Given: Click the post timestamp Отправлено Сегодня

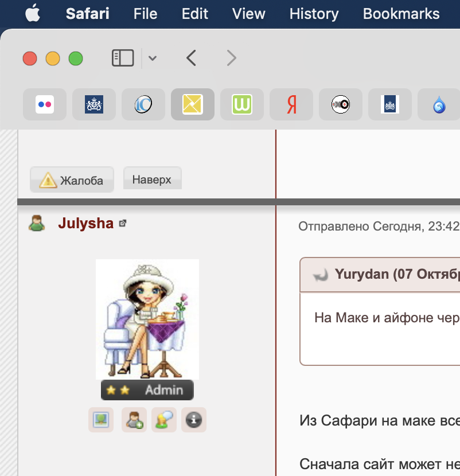Looking at the screenshot, I should point(379,226).
